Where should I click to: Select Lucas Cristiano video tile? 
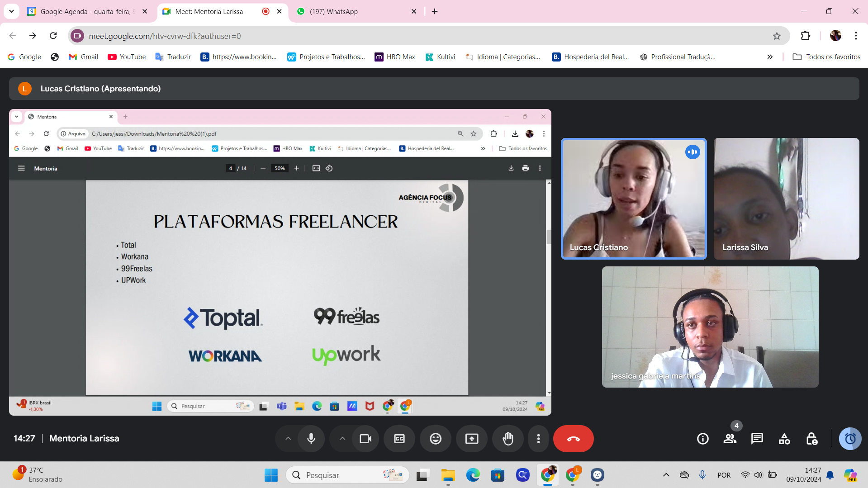point(634,199)
